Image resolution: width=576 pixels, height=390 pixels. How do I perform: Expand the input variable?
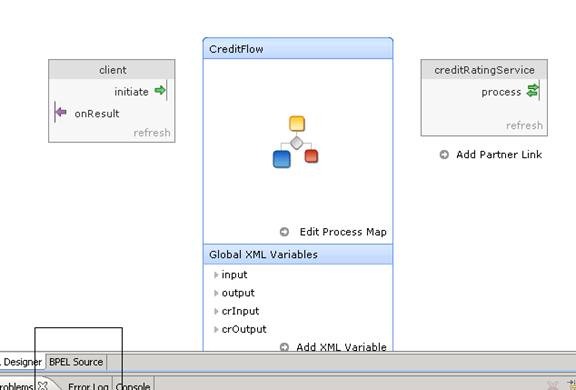(216, 275)
